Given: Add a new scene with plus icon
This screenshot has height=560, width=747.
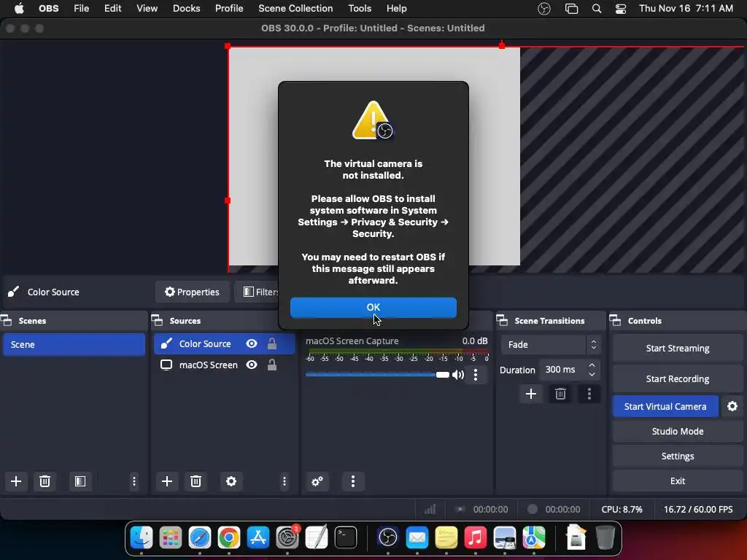Looking at the screenshot, I should point(16,481).
